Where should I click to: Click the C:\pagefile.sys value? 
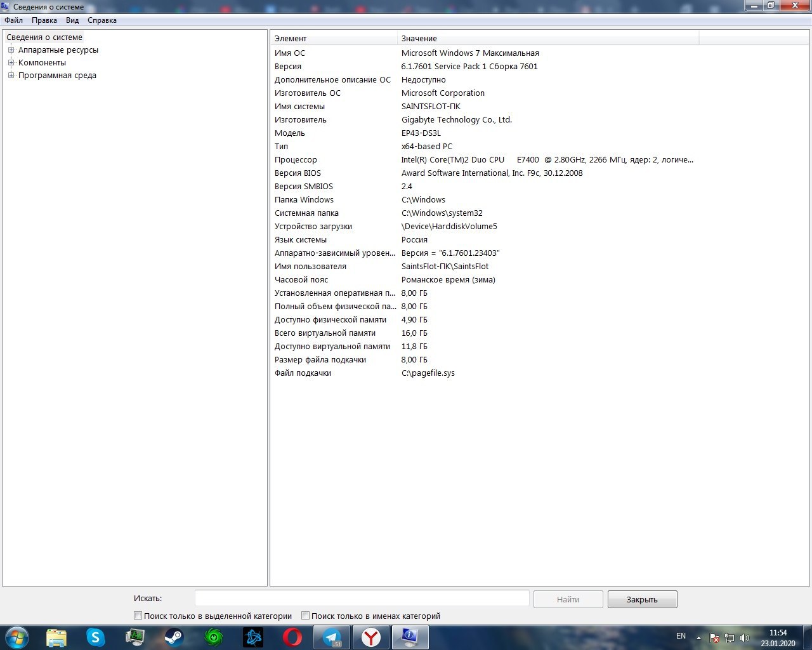(x=428, y=373)
